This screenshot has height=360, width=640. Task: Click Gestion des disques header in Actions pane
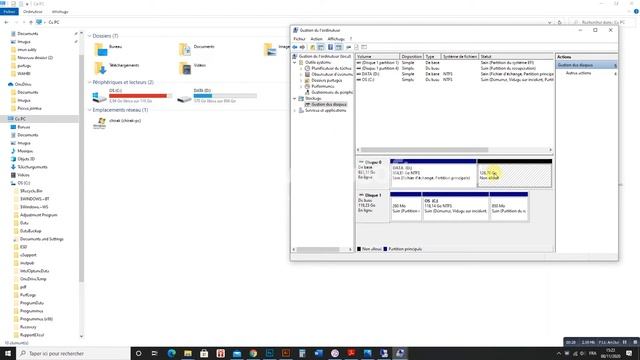(587, 65)
